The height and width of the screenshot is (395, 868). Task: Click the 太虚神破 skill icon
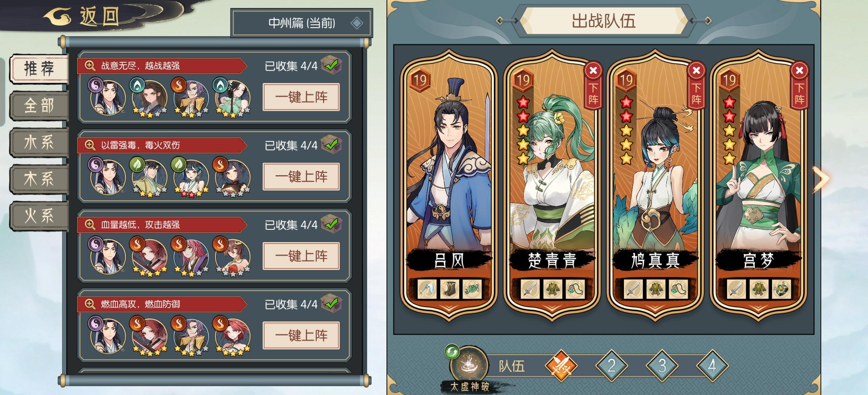[x=469, y=366]
